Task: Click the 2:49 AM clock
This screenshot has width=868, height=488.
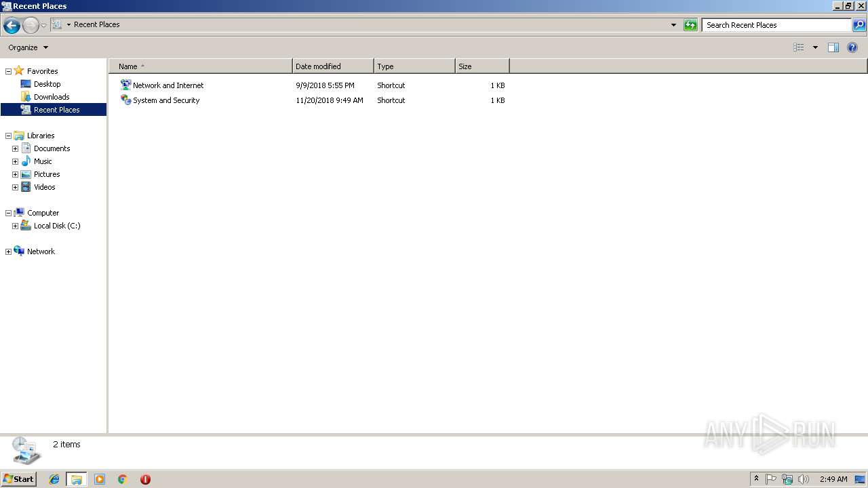Action: pos(833,479)
